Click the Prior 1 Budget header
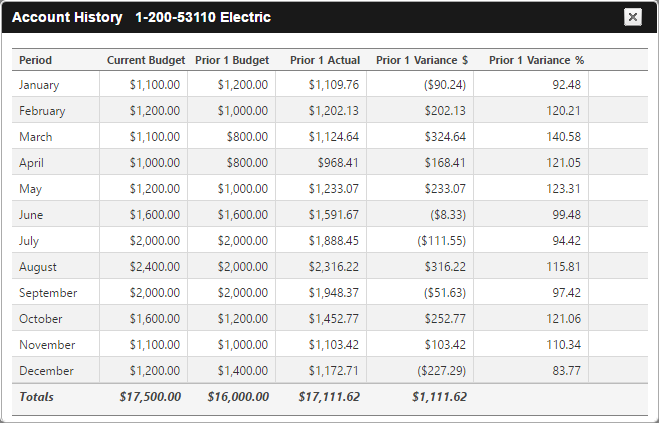Image resolution: width=659 pixels, height=423 pixels. (232, 60)
